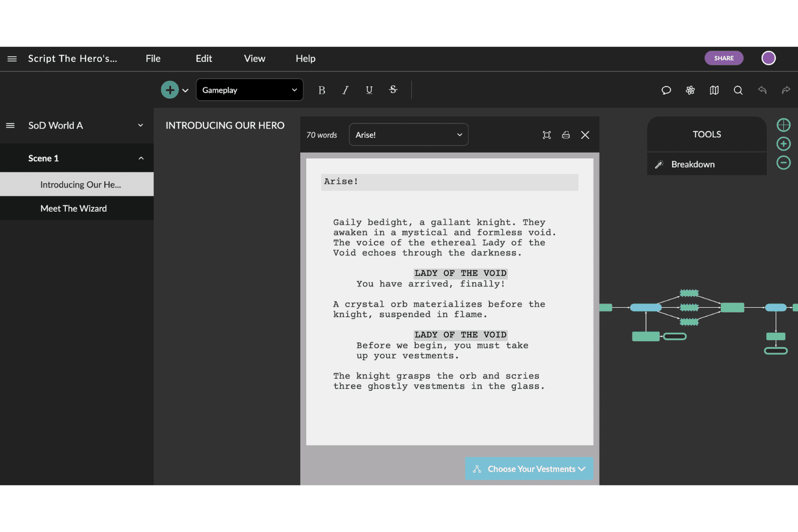Collapse the Scene 1 section

(x=141, y=158)
